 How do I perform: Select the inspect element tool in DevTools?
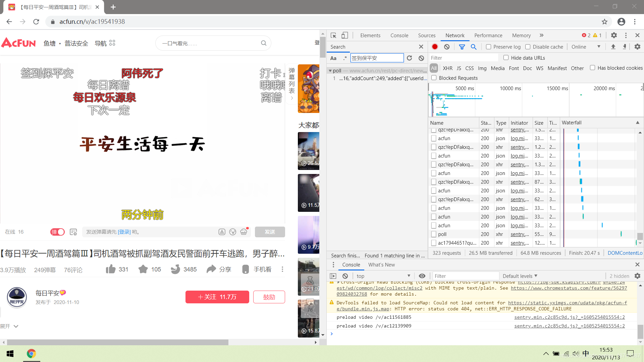click(x=333, y=35)
